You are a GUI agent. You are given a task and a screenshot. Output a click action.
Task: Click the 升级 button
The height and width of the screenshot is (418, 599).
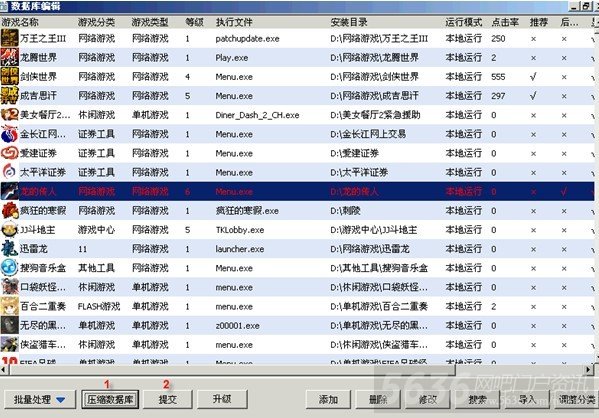click(222, 400)
